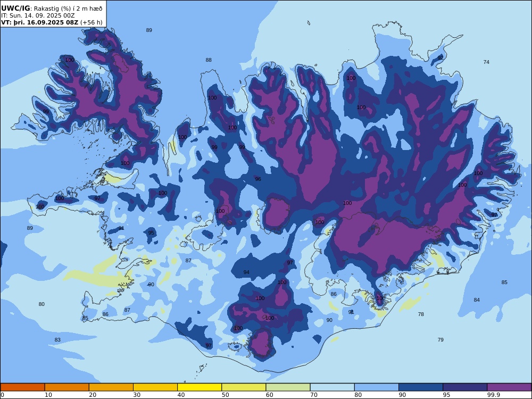This screenshot has width=532, height=399.
Task: Click legend tick label '40'
Action: point(181,395)
